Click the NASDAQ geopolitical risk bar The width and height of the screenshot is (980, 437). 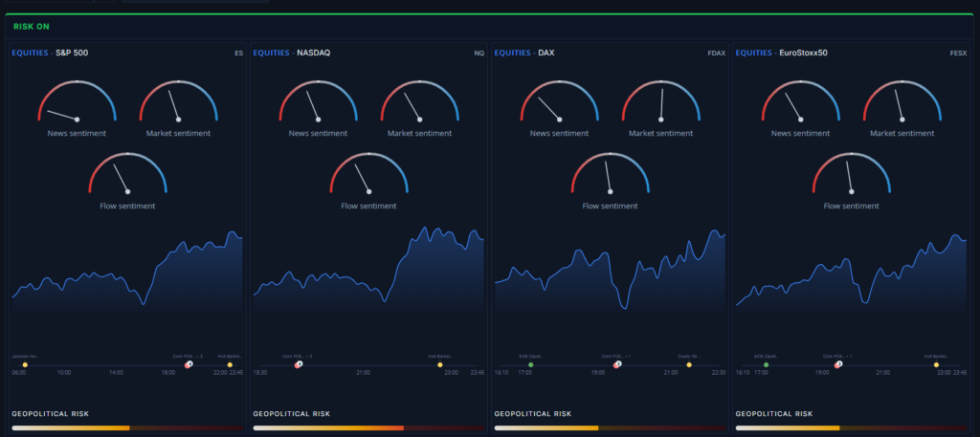[x=368, y=428]
